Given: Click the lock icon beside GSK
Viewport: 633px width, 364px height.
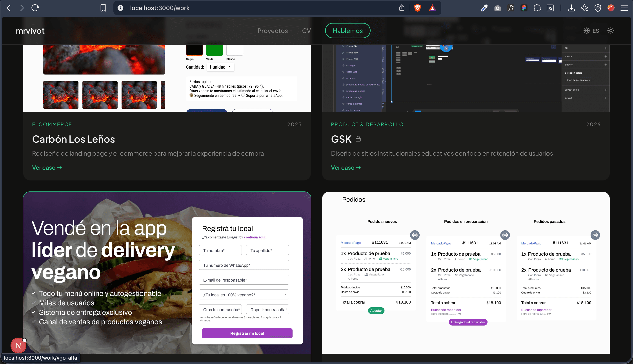Looking at the screenshot, I should (358, 139).
